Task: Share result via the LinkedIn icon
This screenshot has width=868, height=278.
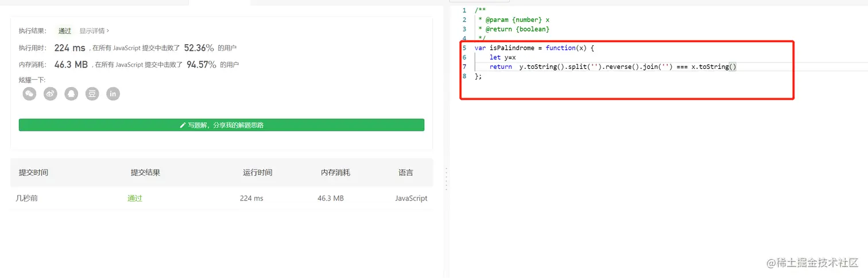Action: (x=113, y=93)
